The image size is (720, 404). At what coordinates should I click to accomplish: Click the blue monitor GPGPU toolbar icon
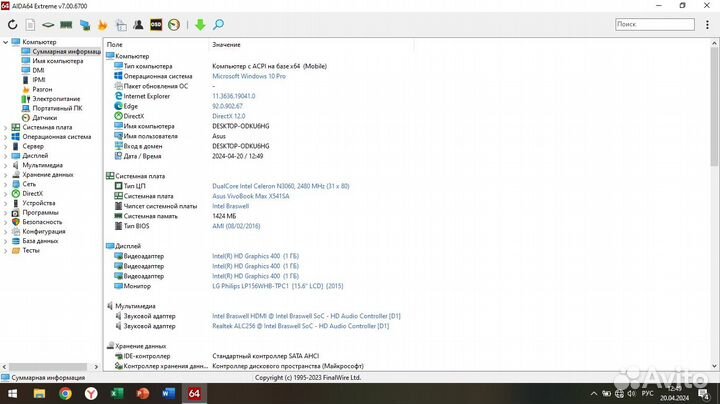(85, 25)
